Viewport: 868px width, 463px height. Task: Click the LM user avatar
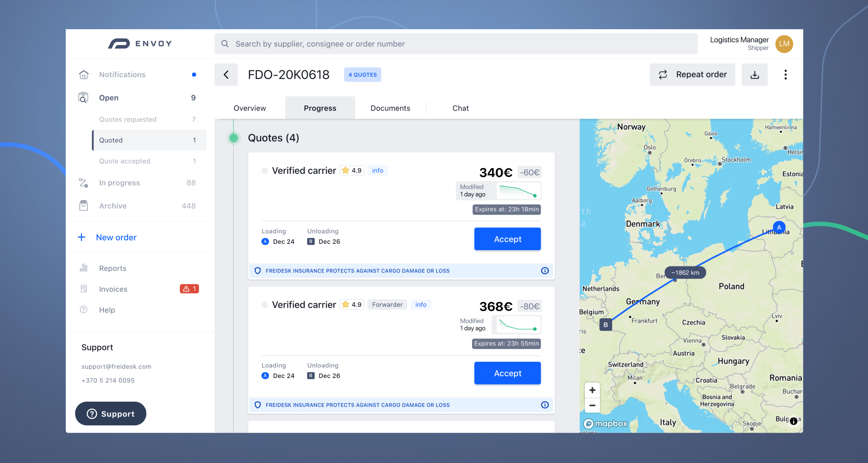click(x=784, y=44)
